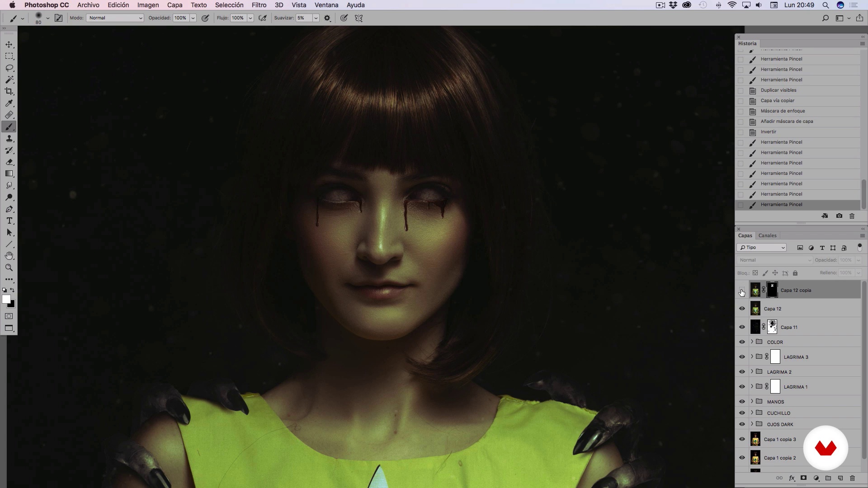Hide the Capa 12 layer
This screenshot has width=868, height=488.
[x=742, y=309]
